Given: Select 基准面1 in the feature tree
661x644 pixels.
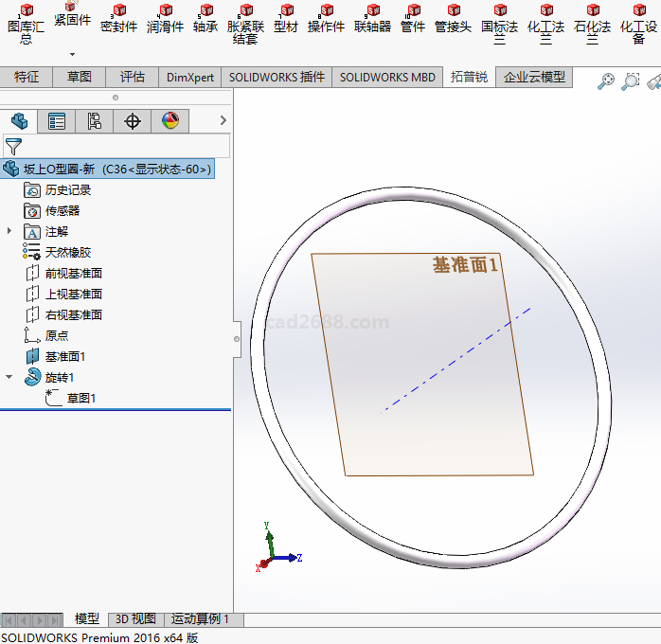Looking at the screenshot, I should click(65, 356).
